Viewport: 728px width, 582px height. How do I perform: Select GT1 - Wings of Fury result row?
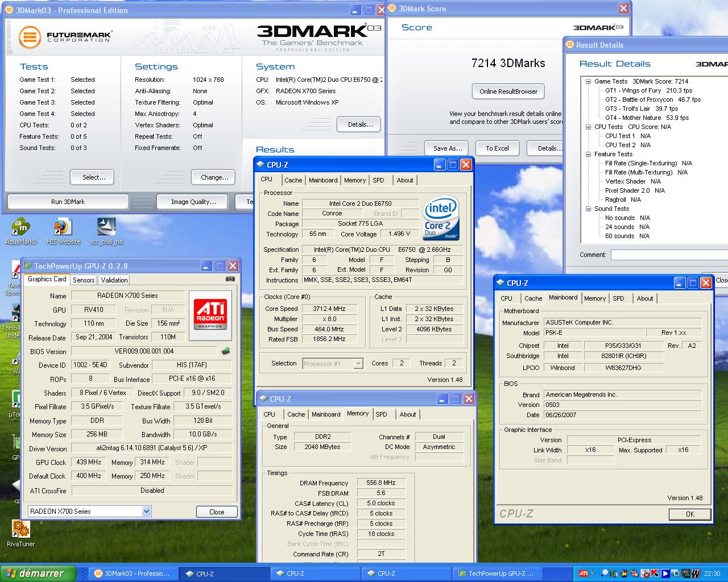(x=648, y=90)
